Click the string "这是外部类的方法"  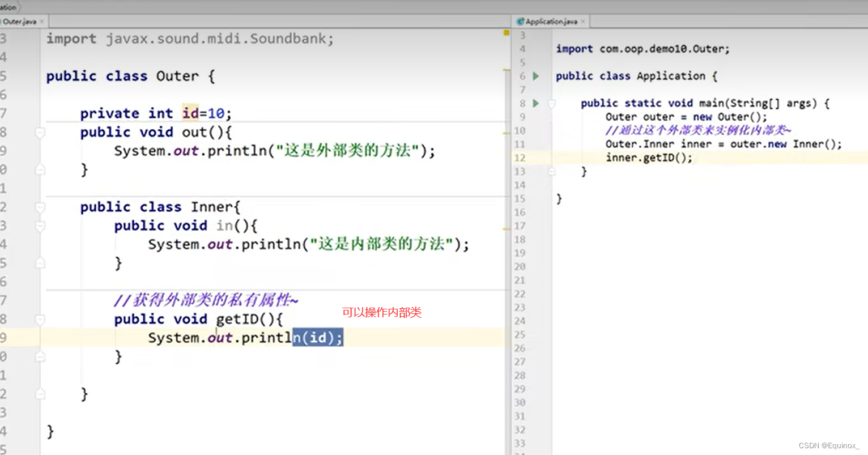pyautogui.click(x=347, y=151)
